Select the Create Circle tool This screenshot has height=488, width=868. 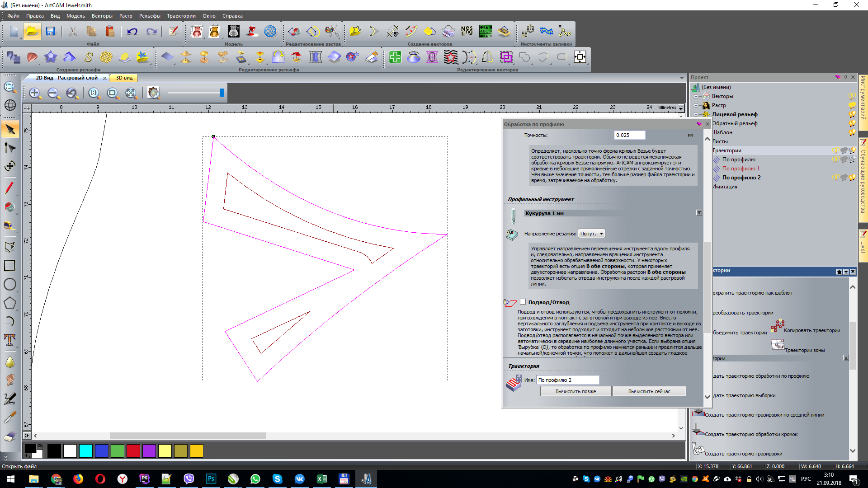[x=10, y=284]
